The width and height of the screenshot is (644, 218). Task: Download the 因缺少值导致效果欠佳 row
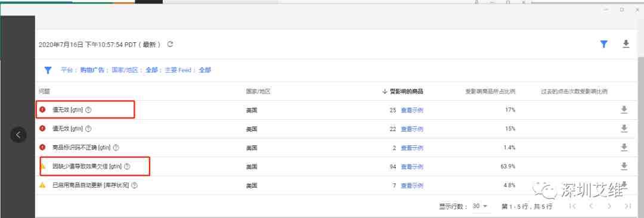[624, 166]
